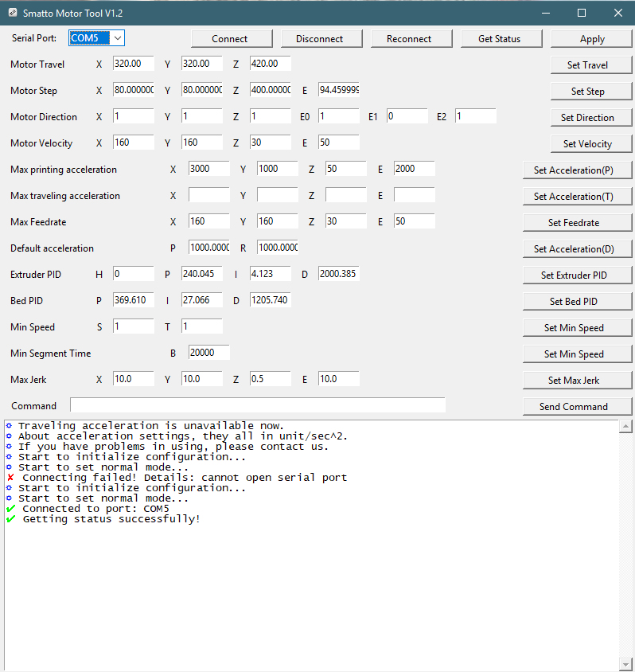
Task: Click green check by Getting status successfully
Action: point(10,519)
